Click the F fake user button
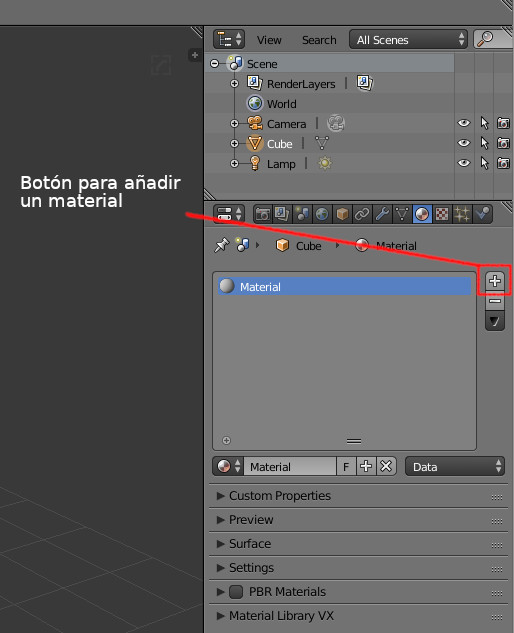 pos(346,467)
